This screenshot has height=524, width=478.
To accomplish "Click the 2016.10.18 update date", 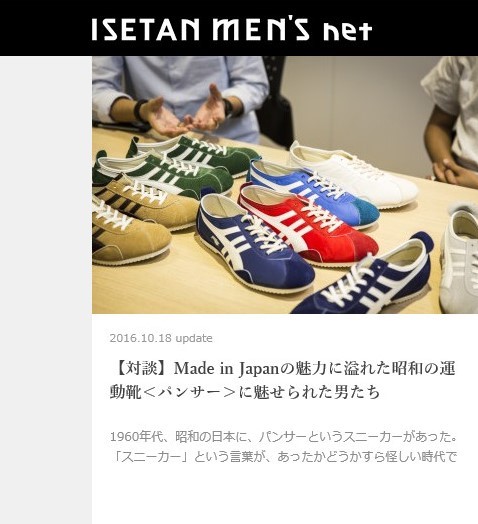I will tap(161, 338).
